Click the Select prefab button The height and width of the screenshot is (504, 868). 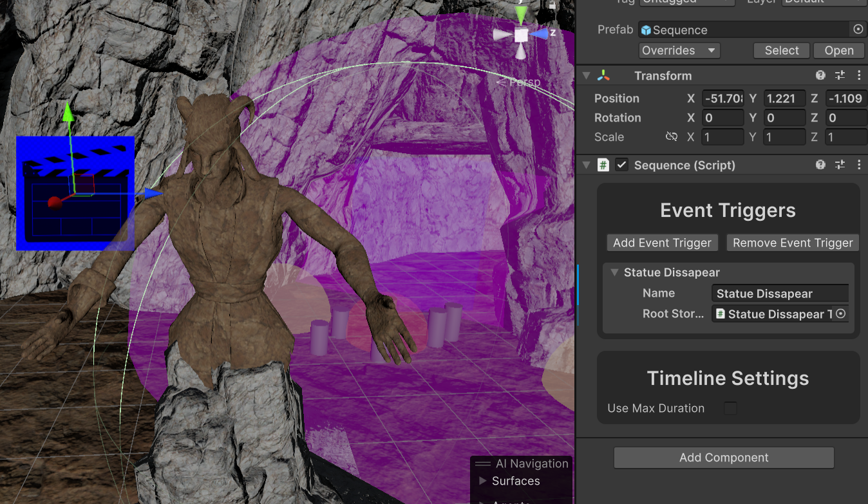[x=782, y=50]
